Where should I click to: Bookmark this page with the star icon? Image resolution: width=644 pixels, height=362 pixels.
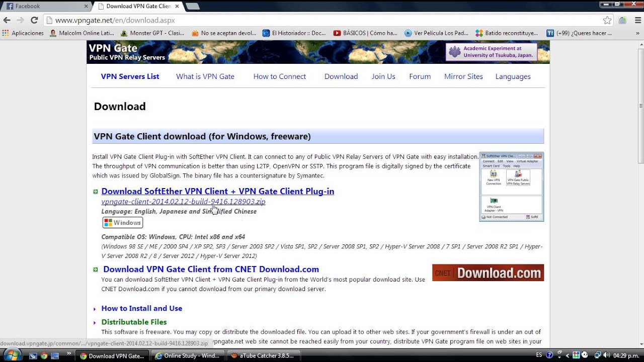coord(607,20)
